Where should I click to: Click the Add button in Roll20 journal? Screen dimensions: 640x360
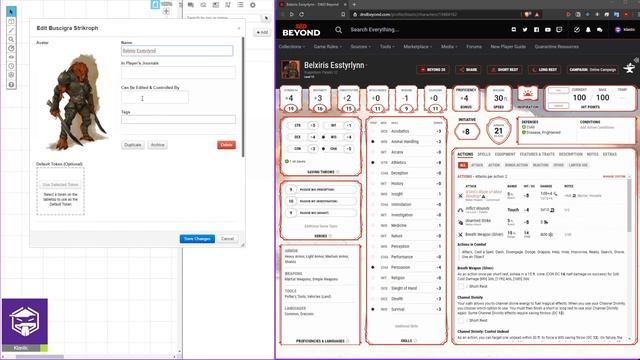coord(262,32)
